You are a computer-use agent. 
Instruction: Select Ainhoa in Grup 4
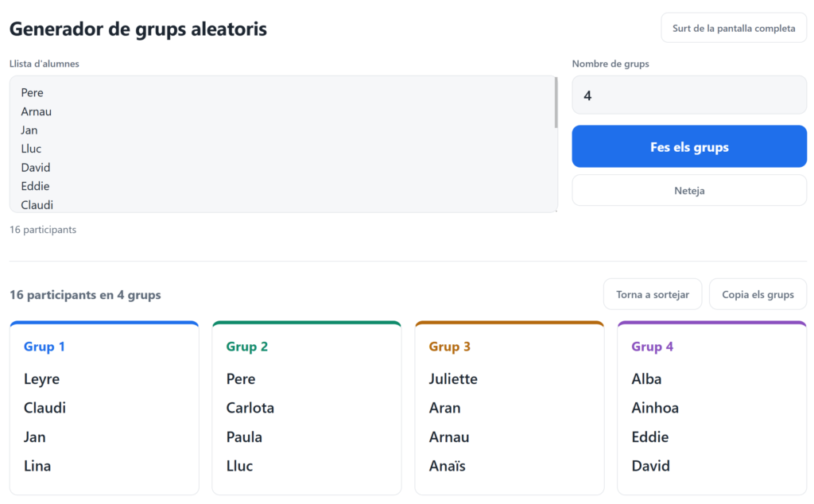click(655, 408)
